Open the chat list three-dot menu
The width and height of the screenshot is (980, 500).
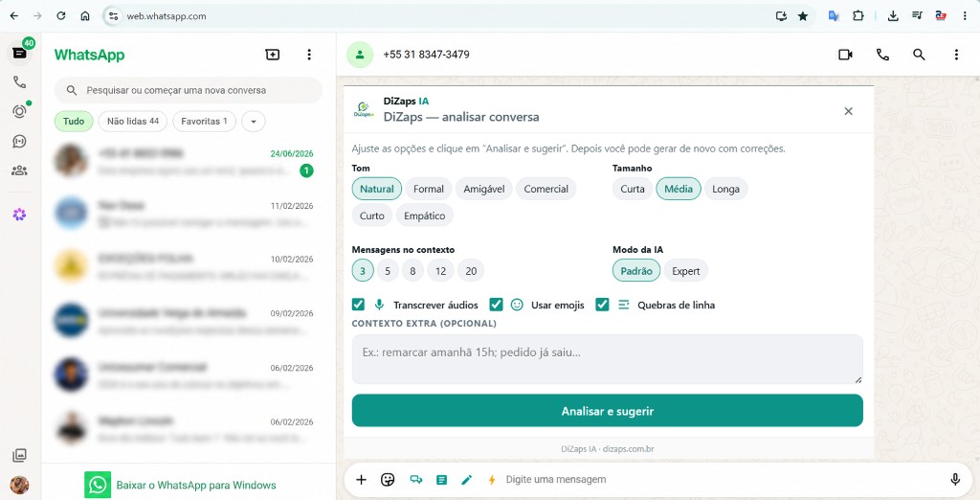[x=309, y=55]
